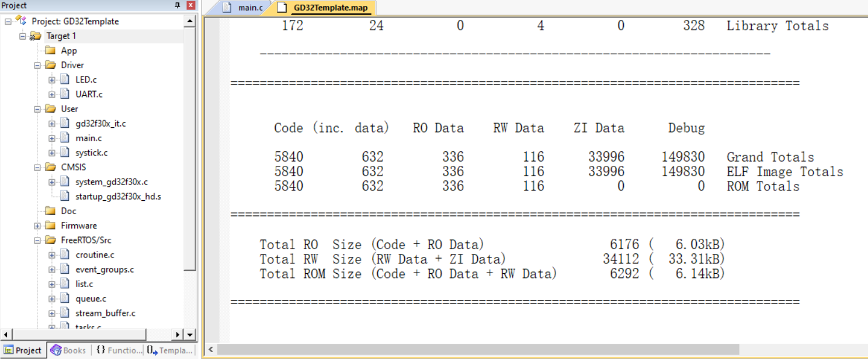Select the App folder icon
The height and width of the screenshot is (359, 868).
(x=50, y=50)
